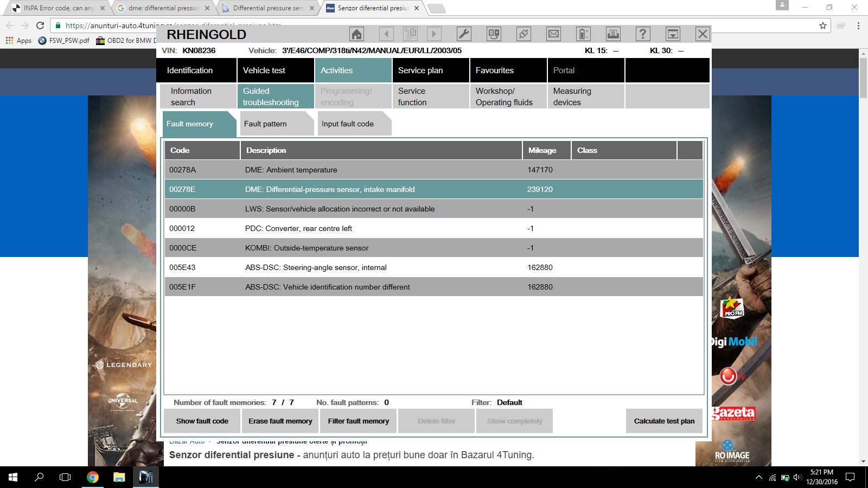Click the back arrow in Rheingold toolbar
The width and height of the screenshot is (868, 488).
tap(386, 34)
